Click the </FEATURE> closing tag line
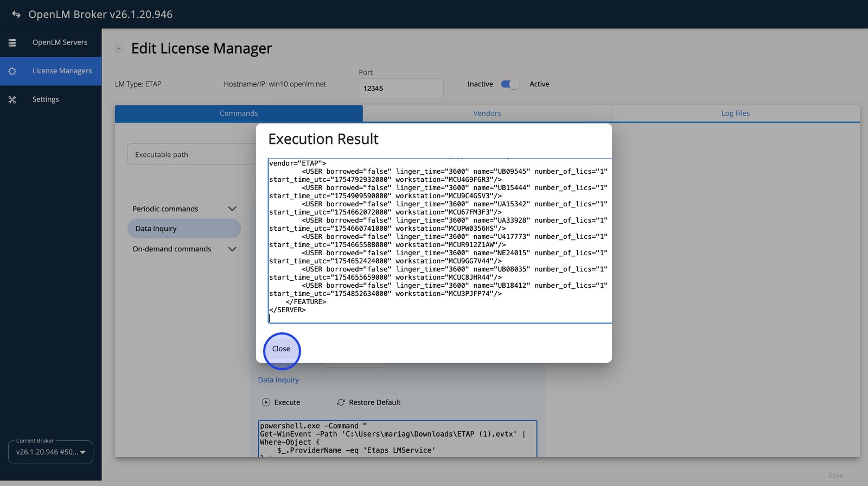Image resolution: width=868 pixels, height=486 pixels. click(x=306, y=302)
